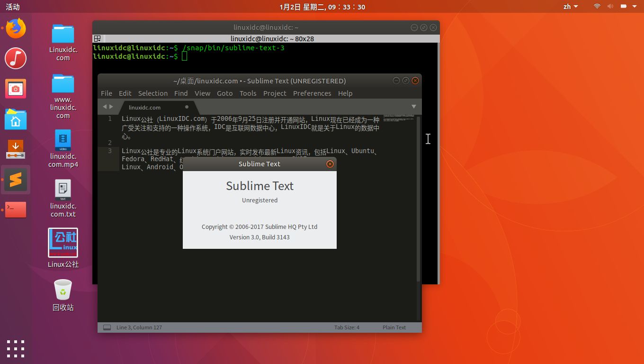This screenshot has height=364, width=644.
Task: Select the 回收站 trash icon
Action: pos(63,295)
